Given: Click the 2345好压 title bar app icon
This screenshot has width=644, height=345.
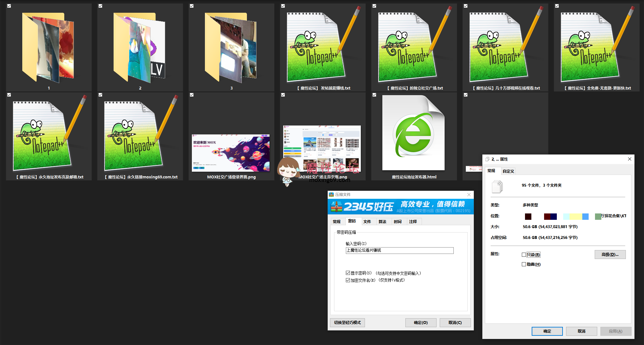Looking at the screenshot, I should point(331,195).
